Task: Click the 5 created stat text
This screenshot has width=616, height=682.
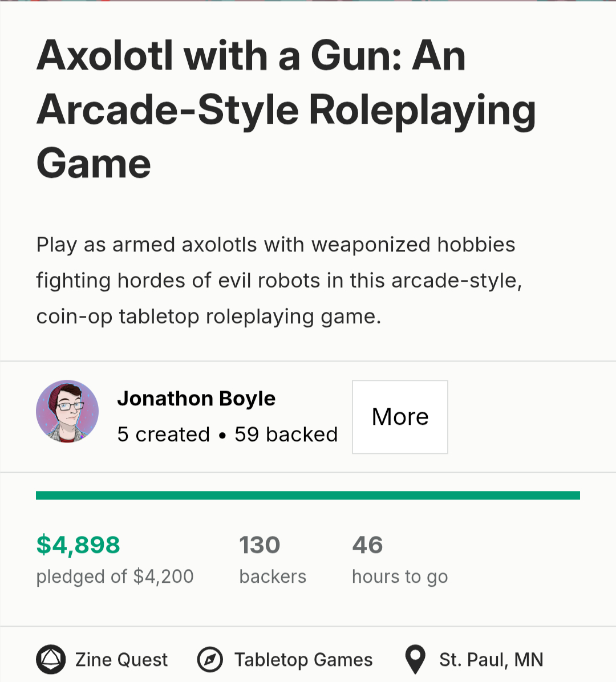Action: tap(164, 435)
